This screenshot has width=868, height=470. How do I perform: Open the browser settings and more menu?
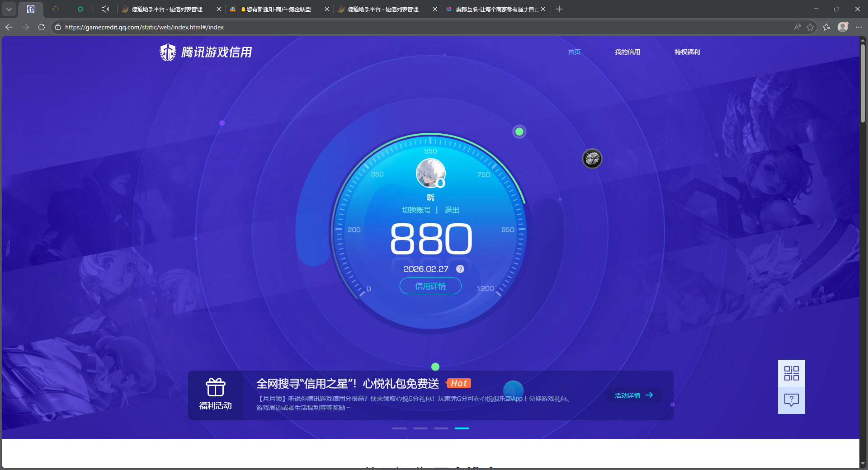click(859, 27)
